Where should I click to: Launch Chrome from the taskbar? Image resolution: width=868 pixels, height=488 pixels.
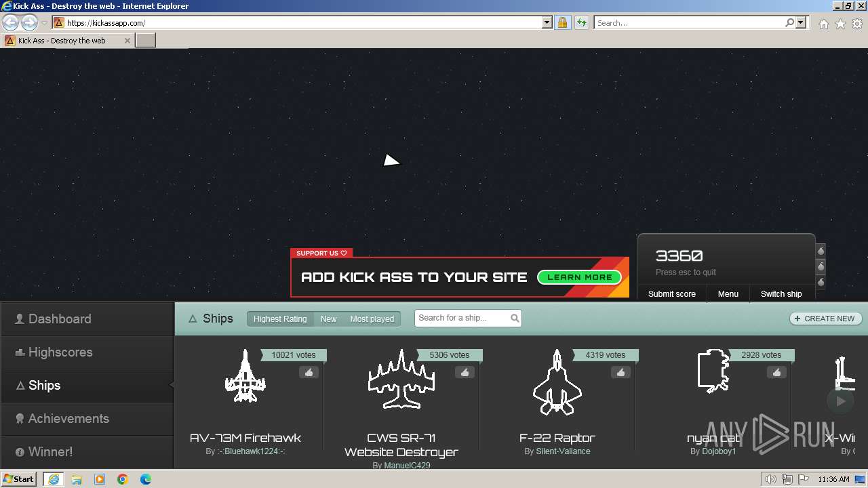click(123, 479)
